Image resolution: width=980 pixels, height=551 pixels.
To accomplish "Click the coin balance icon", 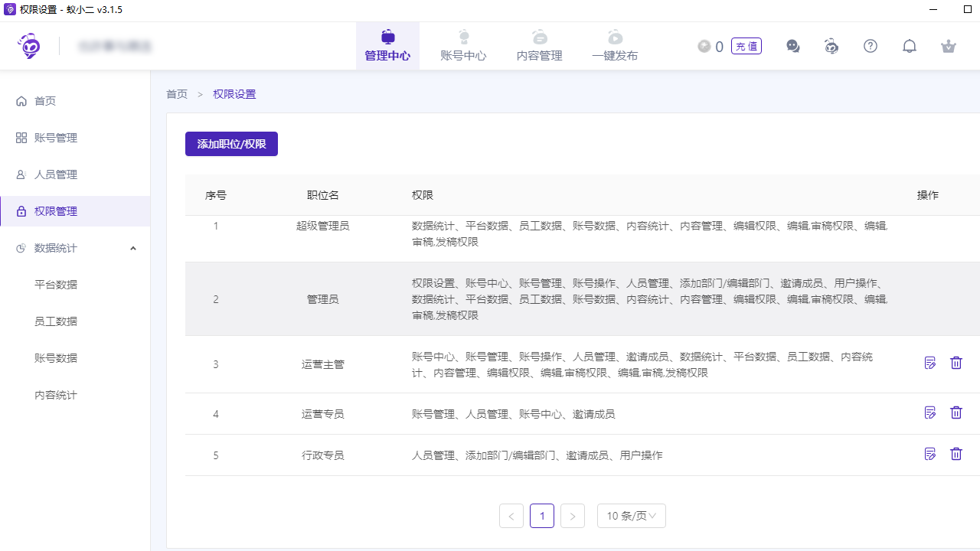I will point(704,46).
